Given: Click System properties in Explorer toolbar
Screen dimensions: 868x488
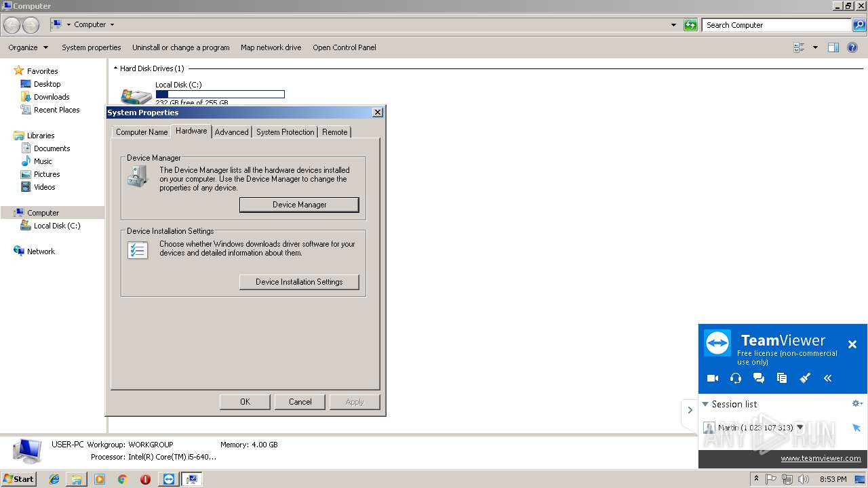Looking at the screenshot, I should (91, 47).
